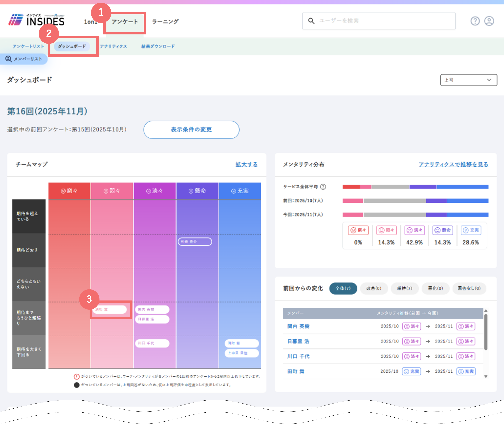Screen dimensions: 504x424
Task: Click 田町 舞 row's 2025/10 充実 badge
Action: 411,371
